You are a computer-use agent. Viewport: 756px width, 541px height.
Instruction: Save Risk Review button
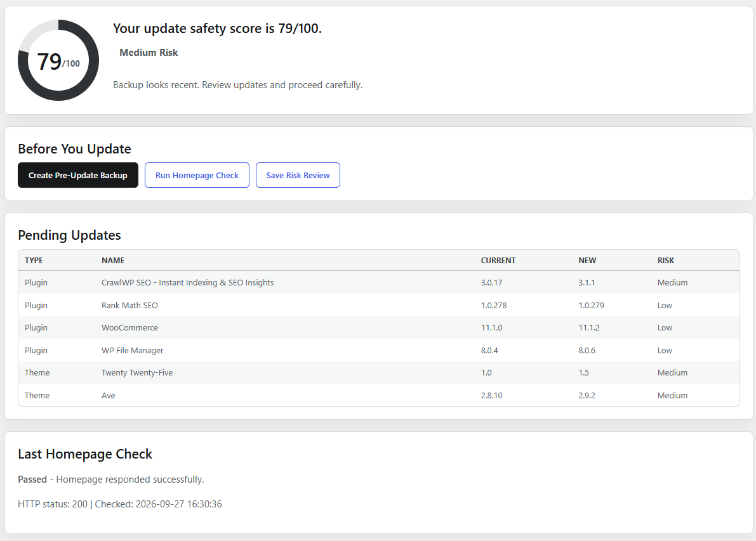pos(298,175)
